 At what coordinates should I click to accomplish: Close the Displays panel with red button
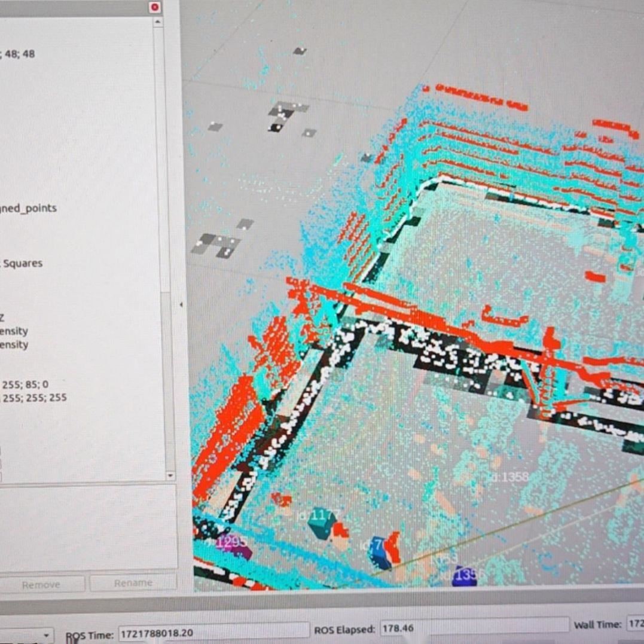click(x=155, y=7)
